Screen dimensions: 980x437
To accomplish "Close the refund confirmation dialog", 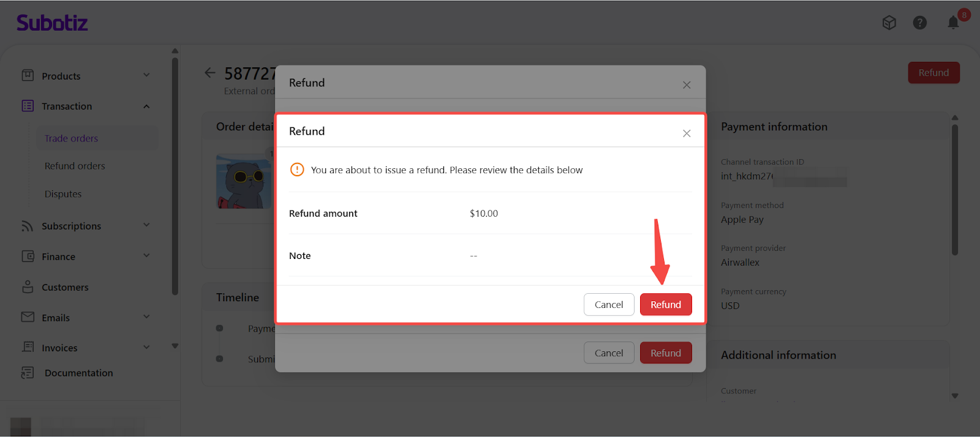I will (687, 133).
